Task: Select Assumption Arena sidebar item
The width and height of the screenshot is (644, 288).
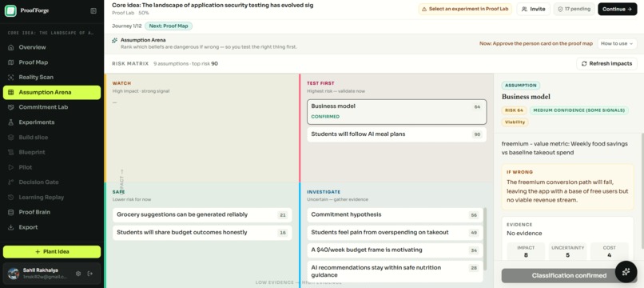Action: [52, 93]
